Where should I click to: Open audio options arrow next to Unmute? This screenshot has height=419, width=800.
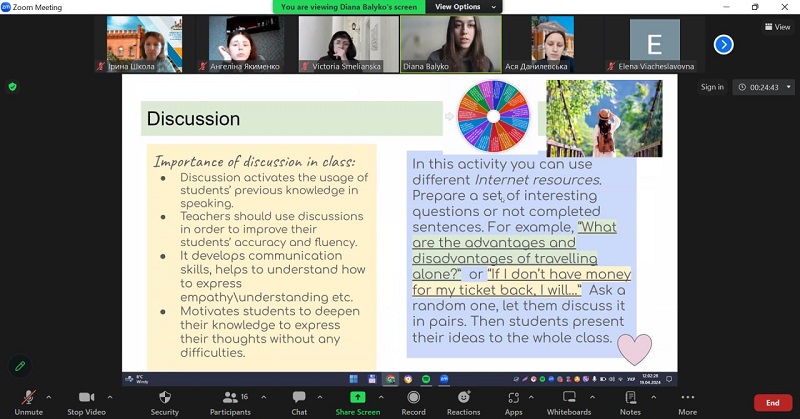(x=48, y=397)
